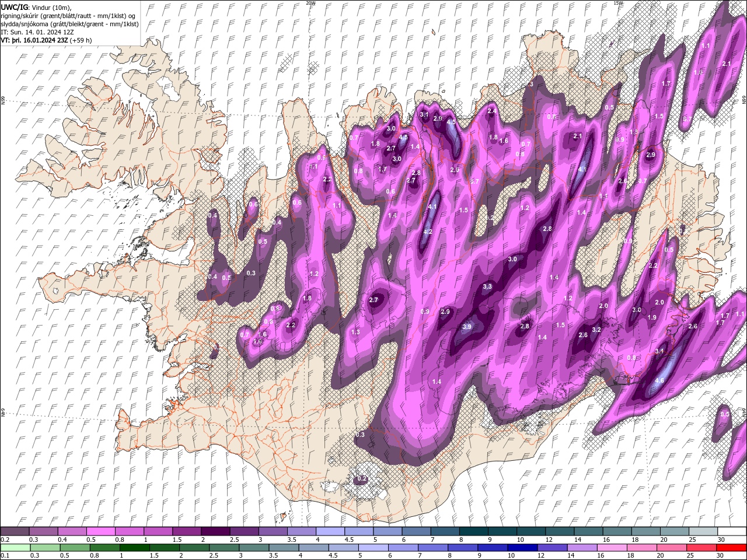Click the bright red swatch above 30 rain
747x560 pixels.
click(731, 548)
